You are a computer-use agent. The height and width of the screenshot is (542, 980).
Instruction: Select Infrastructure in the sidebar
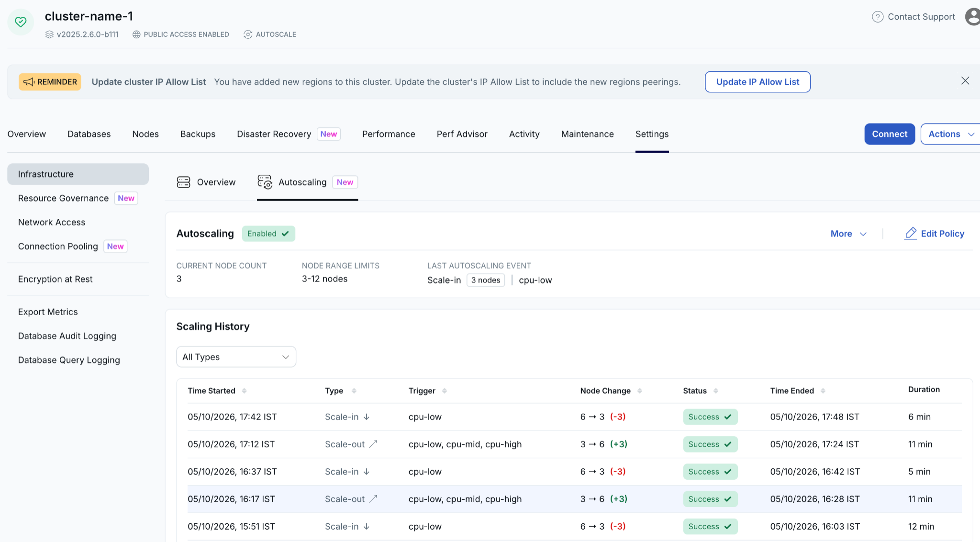pos(78,174)
